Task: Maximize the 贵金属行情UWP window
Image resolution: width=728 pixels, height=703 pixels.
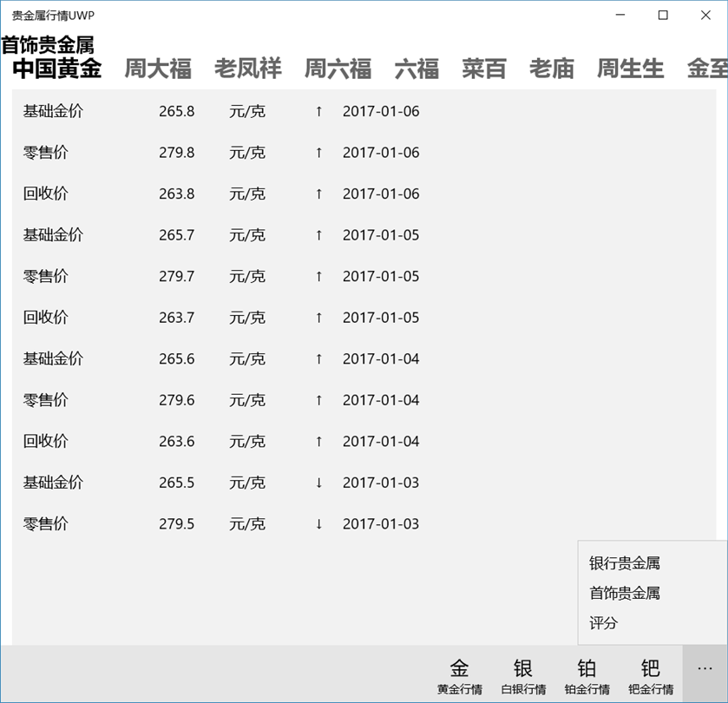Action: click(663, 15)
